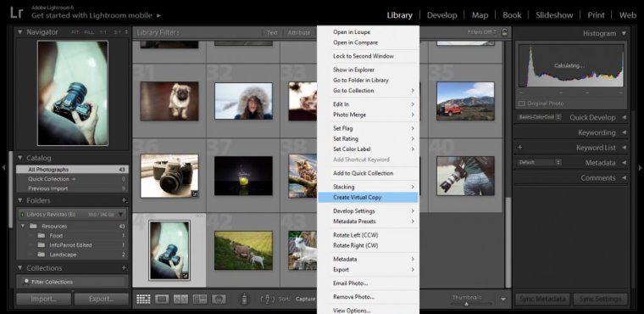Collapse the Resources folder tree

(x=23, y=226)
